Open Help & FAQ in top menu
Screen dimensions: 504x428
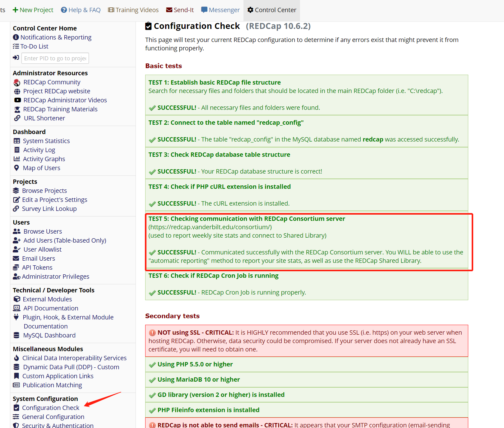point(81,10)
